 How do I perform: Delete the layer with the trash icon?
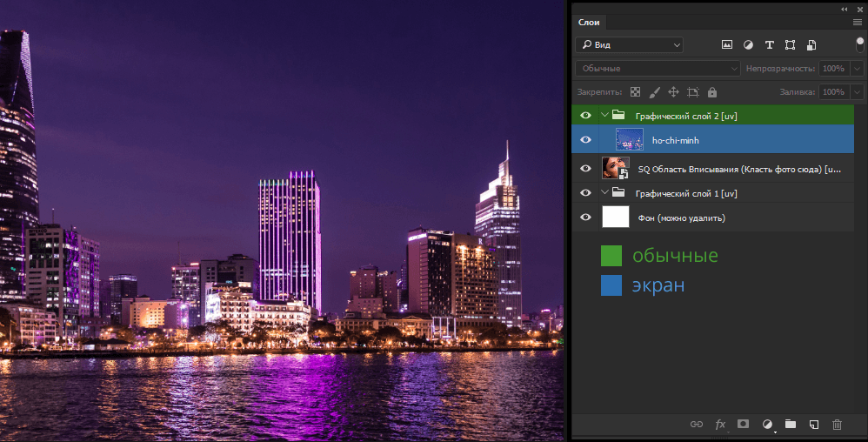click(x=837, y=424)
